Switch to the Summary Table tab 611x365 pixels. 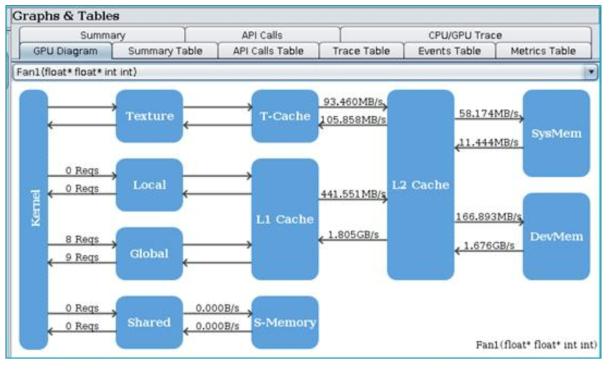pos(165,51)
